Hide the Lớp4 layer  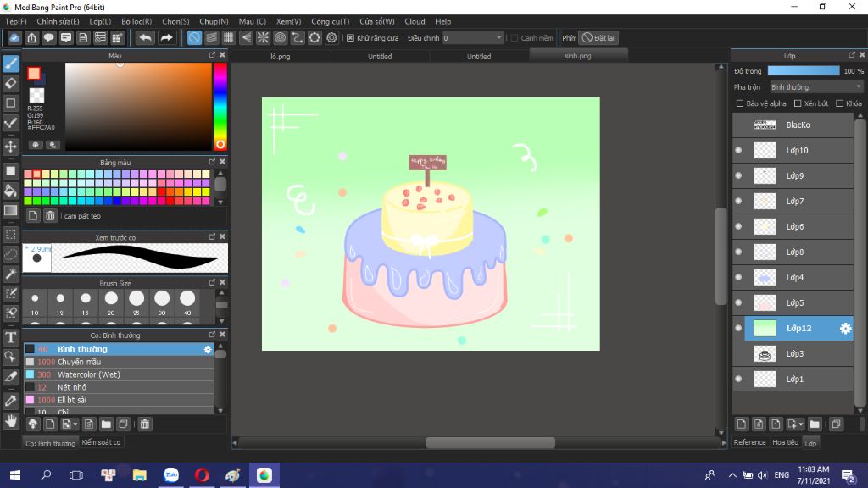[738, 278]
